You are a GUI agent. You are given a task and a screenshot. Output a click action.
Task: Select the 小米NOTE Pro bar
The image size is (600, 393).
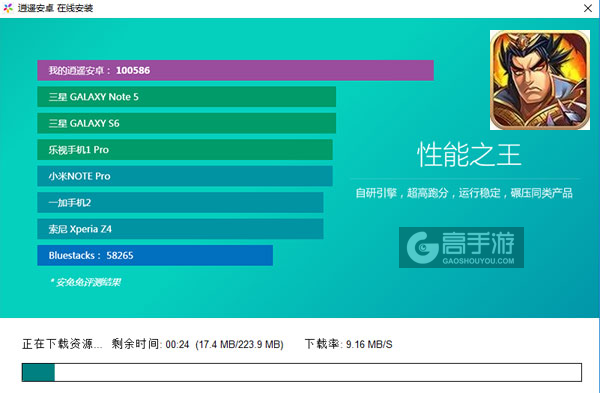tap(185, 176)
